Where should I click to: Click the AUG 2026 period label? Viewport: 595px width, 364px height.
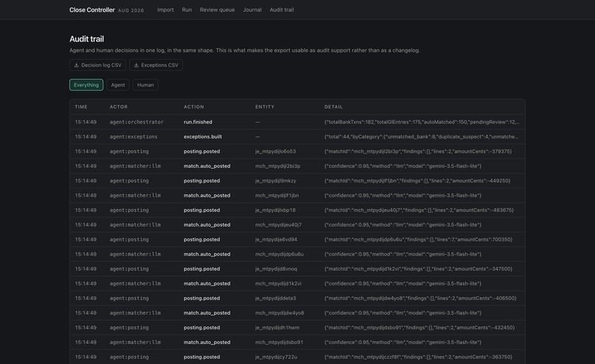tap(131, 10)
